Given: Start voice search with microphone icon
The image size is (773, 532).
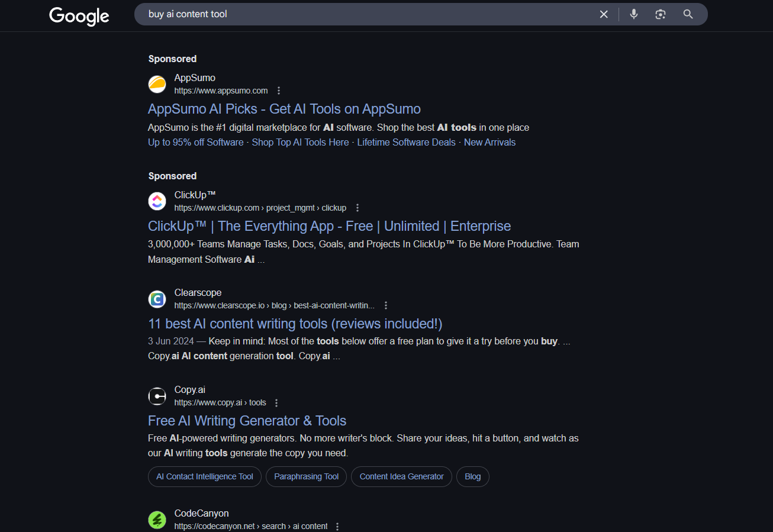Looking at the screenshot, I should coord(634,14).
